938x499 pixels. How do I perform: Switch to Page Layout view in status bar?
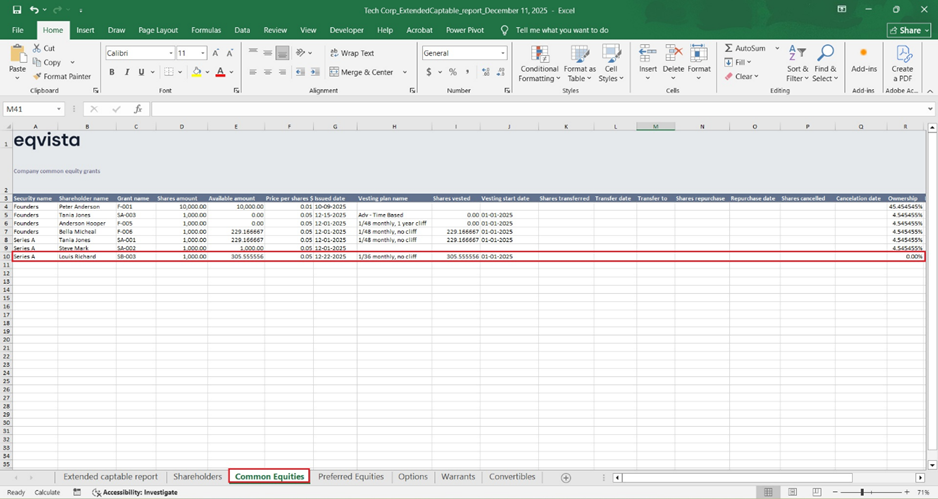791,492
